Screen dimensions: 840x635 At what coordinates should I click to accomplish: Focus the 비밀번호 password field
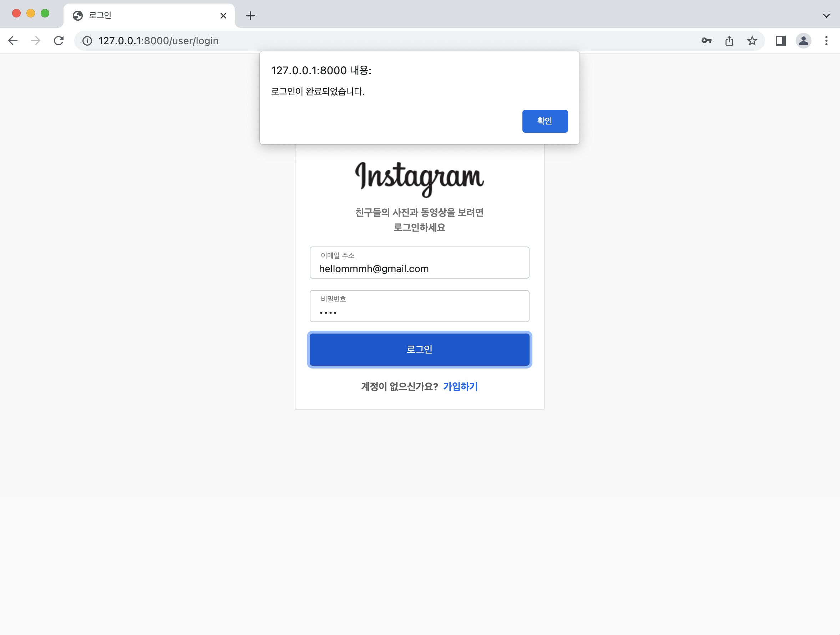(419, 306)
